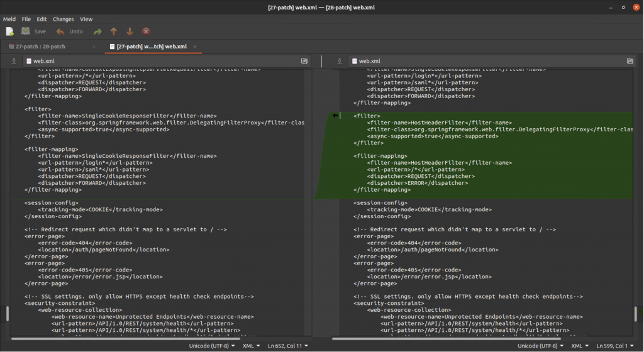The image size is (644, 352).
Task: Push HostHeaderFilter change left using arrow
Action: 335,115
